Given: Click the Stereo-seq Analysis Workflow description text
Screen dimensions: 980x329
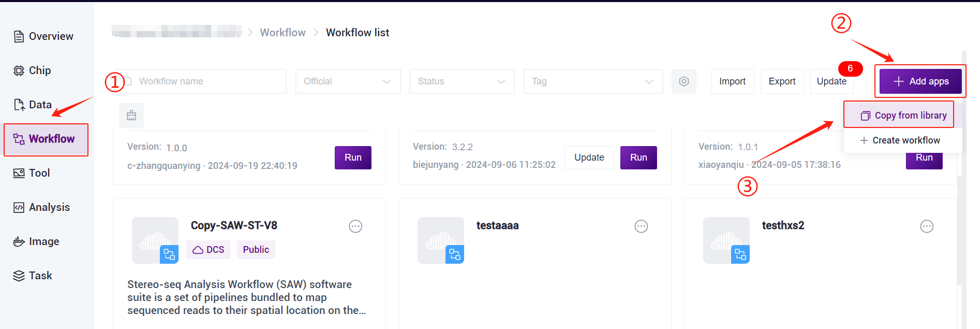Looking at the screenshot, I should [247, 297].
